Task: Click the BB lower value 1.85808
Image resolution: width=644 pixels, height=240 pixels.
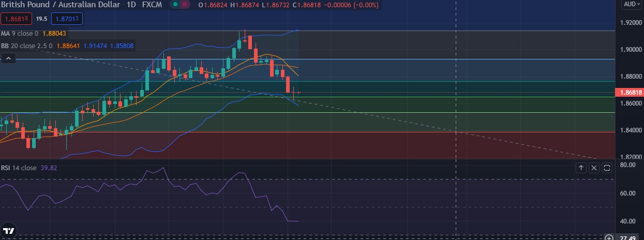Action: 122,46
